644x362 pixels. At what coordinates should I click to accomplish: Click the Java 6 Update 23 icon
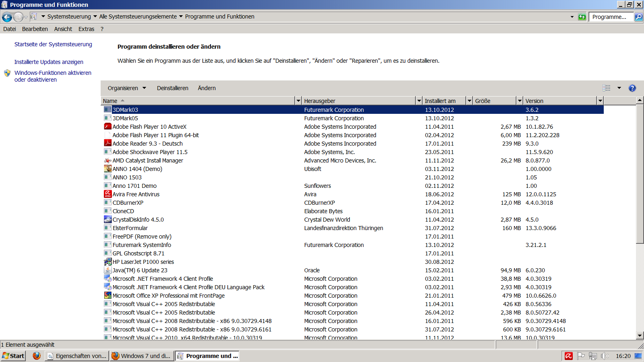(x=107, y=270)
